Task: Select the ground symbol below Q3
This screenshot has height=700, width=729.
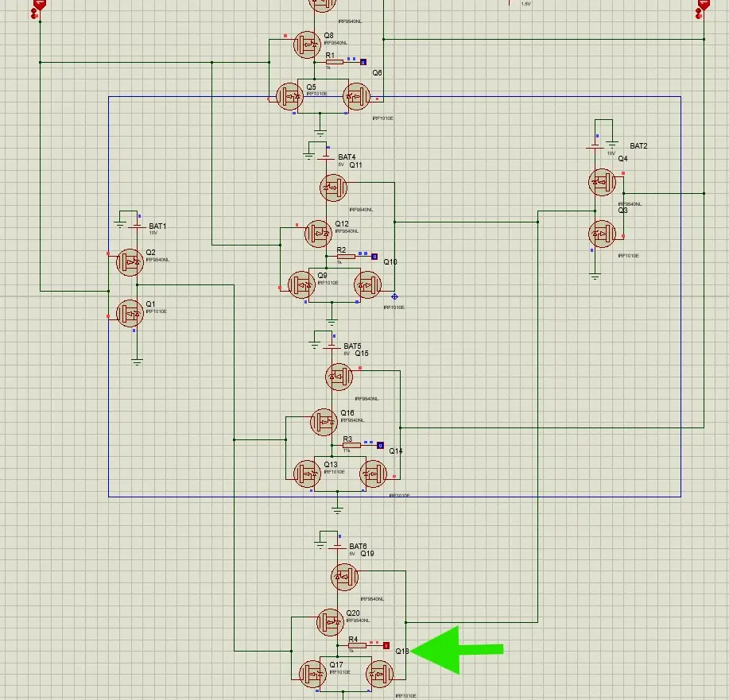Action: coord(595,277)
